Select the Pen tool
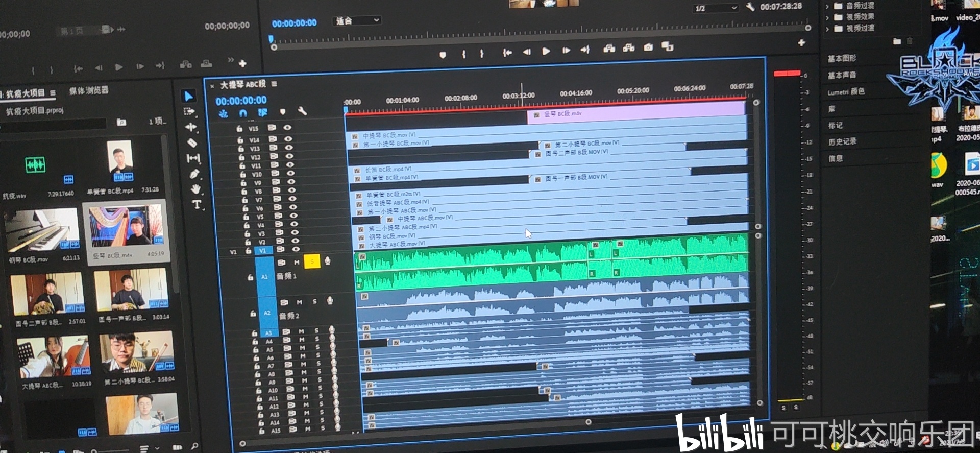980x453 pixels. (194, 174)
